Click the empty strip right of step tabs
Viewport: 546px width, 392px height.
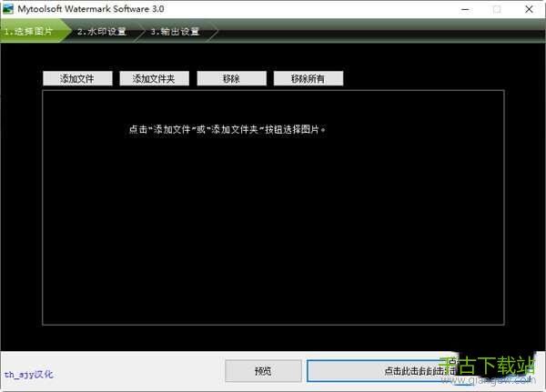click(x=382, y=31)
